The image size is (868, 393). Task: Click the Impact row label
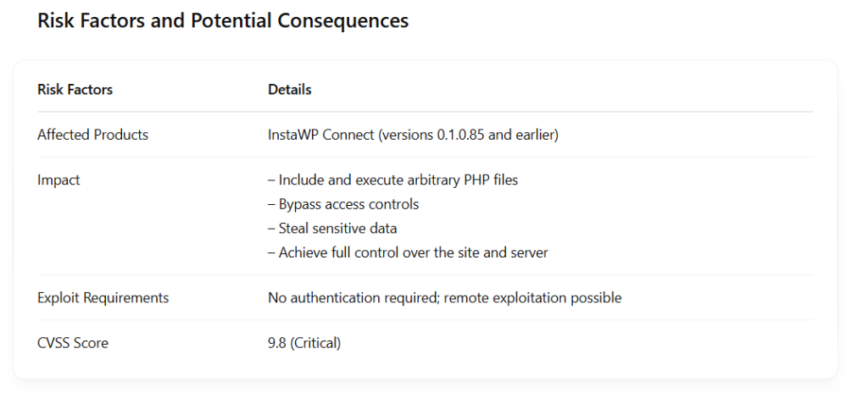(58, 180)
